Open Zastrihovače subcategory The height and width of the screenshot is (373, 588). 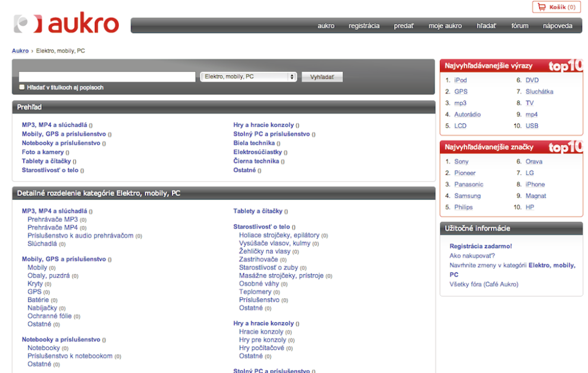258,259
